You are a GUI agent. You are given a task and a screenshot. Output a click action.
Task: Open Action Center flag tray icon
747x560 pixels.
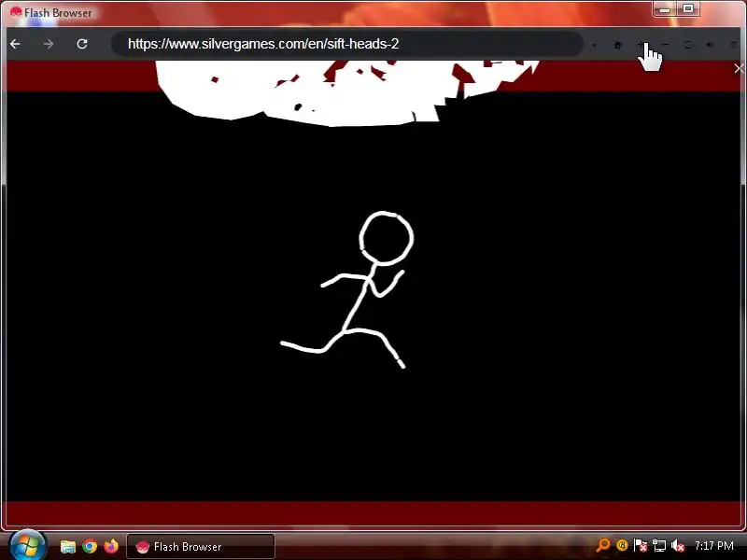point(641,545)
